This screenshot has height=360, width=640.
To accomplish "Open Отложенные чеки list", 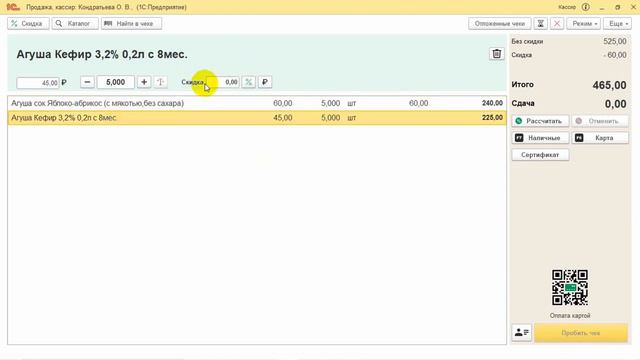I will 500,24.
